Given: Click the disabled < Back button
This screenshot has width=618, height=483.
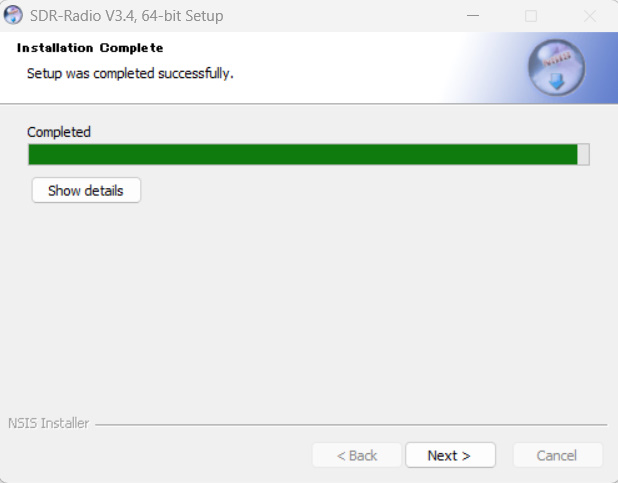Looking at the screenshot, I should 357,455.
